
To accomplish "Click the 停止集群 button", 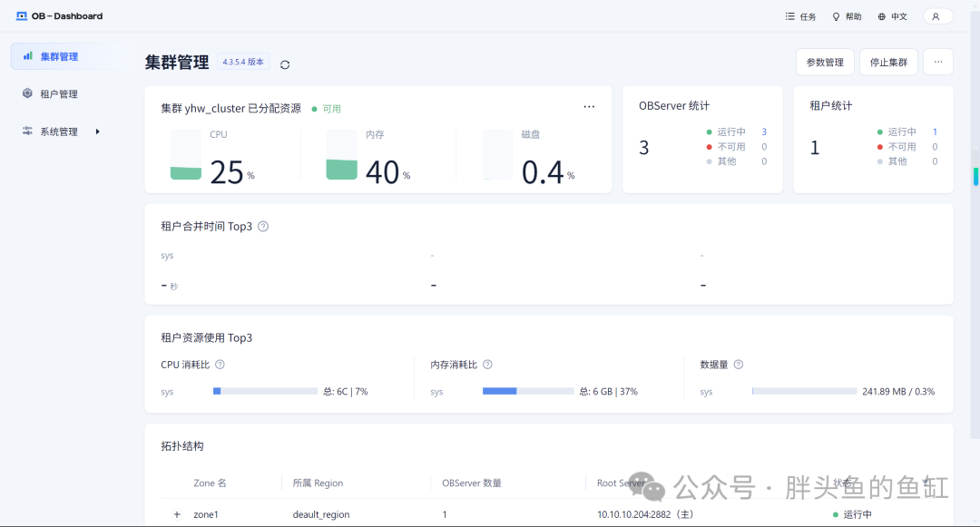I will (888, 62).
